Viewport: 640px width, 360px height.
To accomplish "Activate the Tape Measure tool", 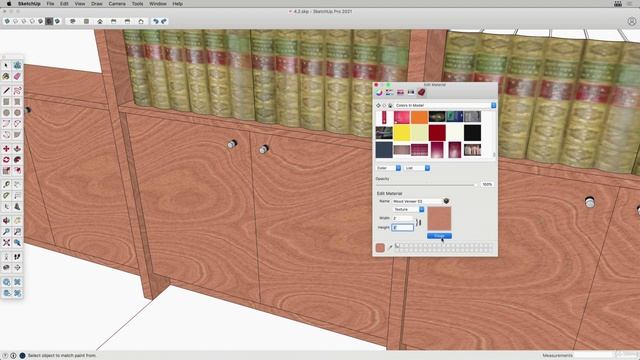I will (x=6, y=185).
